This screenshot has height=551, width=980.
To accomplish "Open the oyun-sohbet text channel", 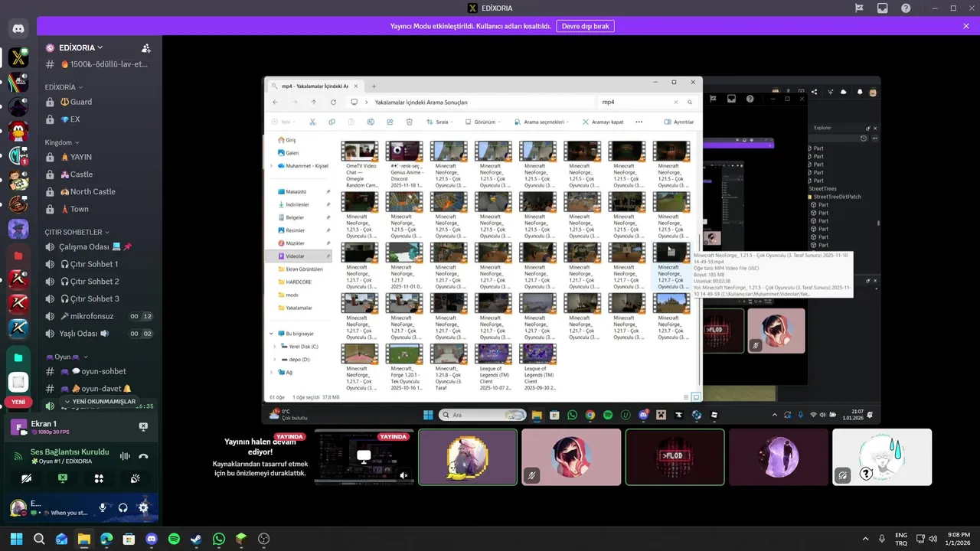I will point(98,371).
